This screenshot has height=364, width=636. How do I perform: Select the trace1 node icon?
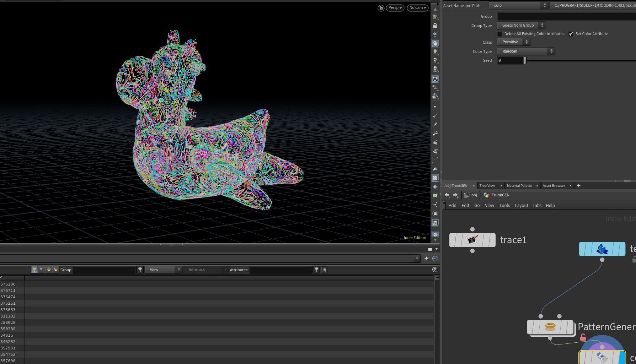[x=472, y=240]
